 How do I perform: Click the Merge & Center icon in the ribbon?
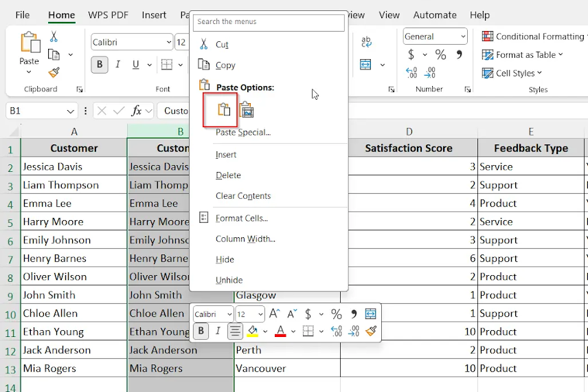(365, 65)
